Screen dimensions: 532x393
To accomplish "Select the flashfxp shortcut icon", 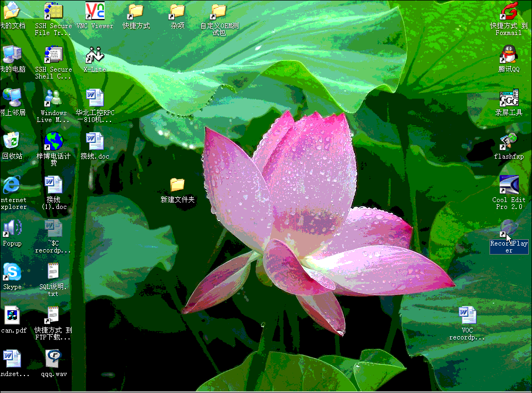I will click(509, 142).
